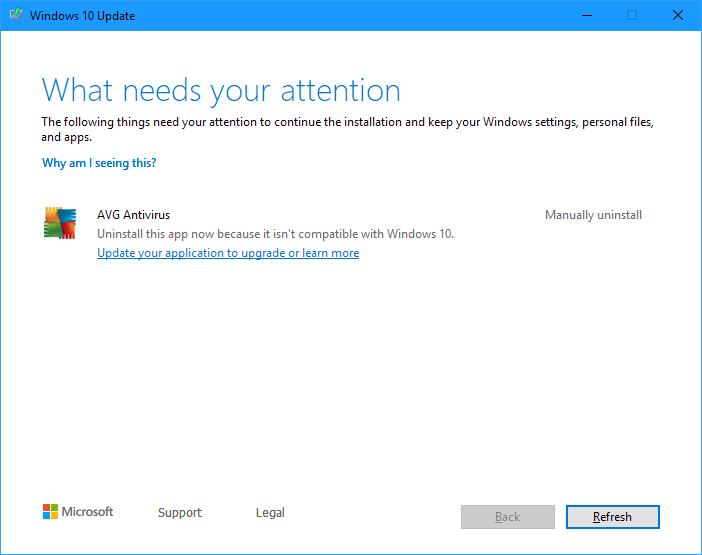Click the Refresh button

612,517
